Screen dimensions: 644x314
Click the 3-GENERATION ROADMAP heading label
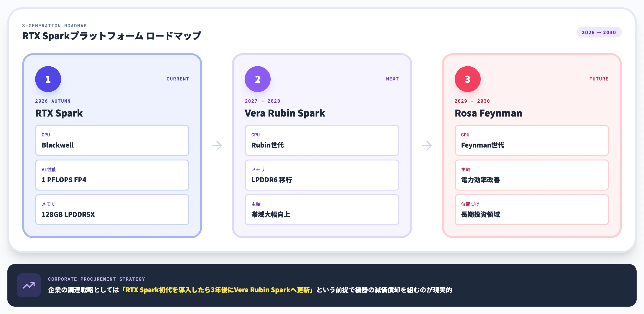point(54,26)
